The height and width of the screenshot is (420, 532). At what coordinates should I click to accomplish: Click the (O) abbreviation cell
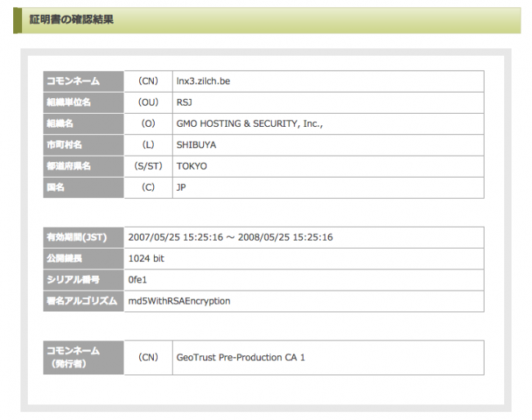[148, 124]
